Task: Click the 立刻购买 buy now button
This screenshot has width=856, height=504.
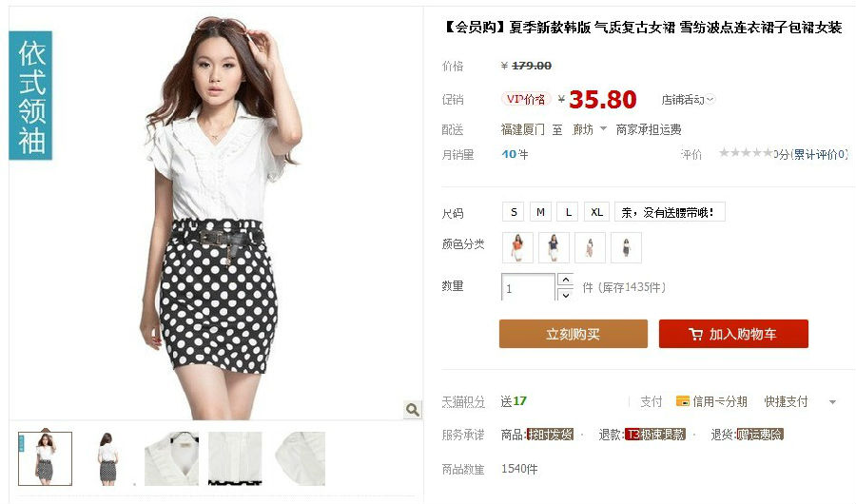Action: pos(574,334)
